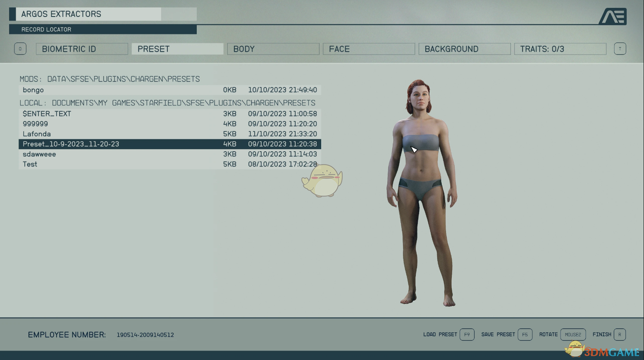Screen dimensions: 644x360
Task: Click the Finish label
Action: click(602, 334)
